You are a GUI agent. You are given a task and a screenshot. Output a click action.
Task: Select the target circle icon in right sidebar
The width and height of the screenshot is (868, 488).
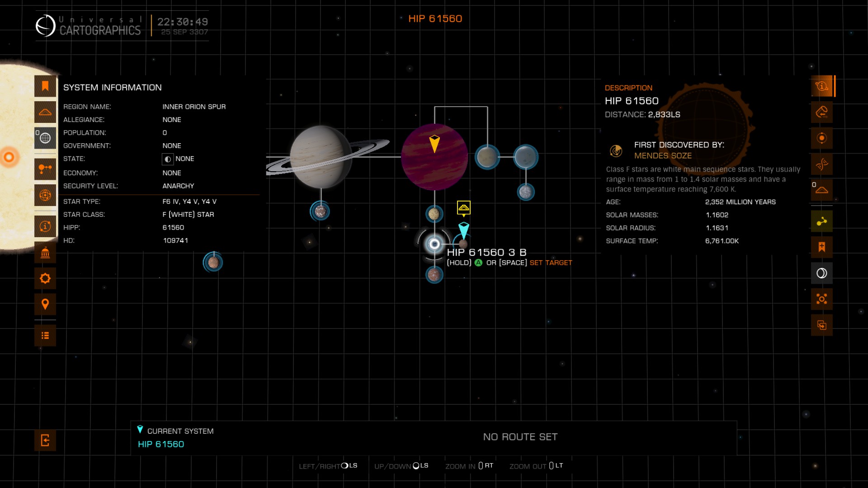pos(822,138)
